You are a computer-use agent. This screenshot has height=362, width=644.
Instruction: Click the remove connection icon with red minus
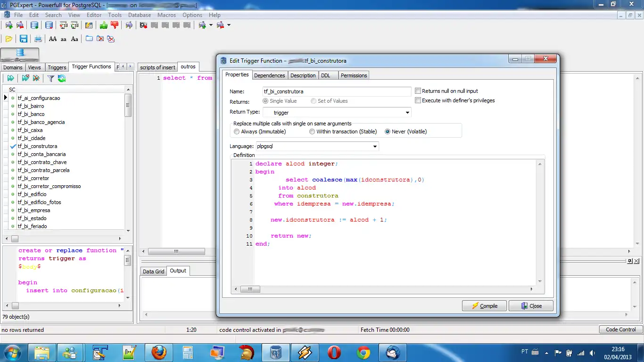coord(20,25)
